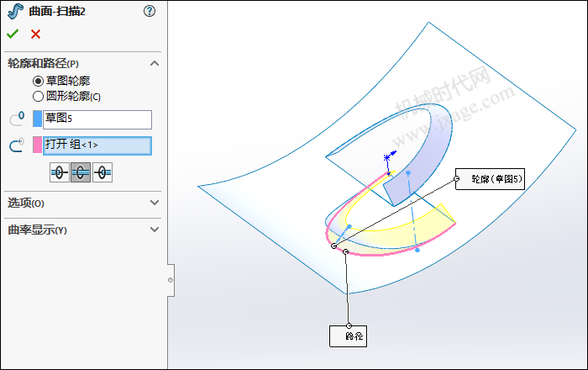
Task: Click the 路径 callout label
Action: [x=348, y=336]
